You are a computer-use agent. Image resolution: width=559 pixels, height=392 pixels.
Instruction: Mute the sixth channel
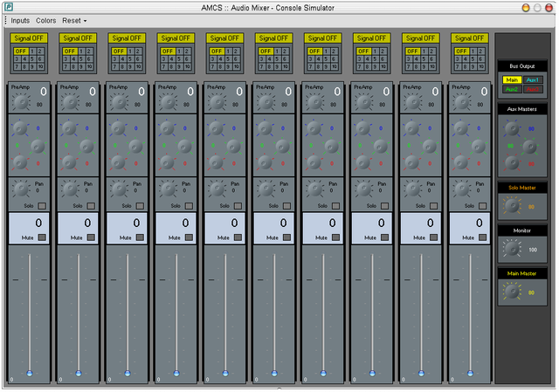tap(287, 237)
